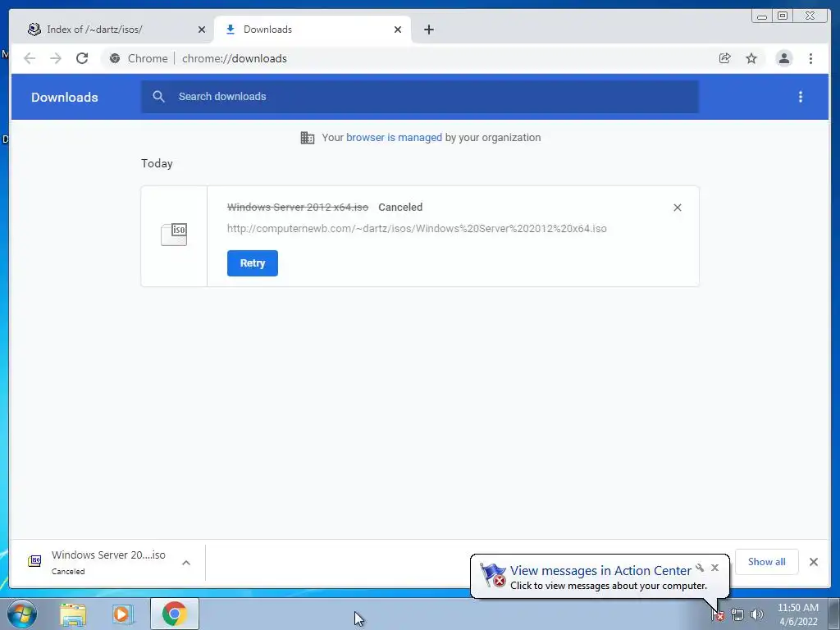
Task: Click the Windows Server 2012 x64.iso file name
Action: 298,208
